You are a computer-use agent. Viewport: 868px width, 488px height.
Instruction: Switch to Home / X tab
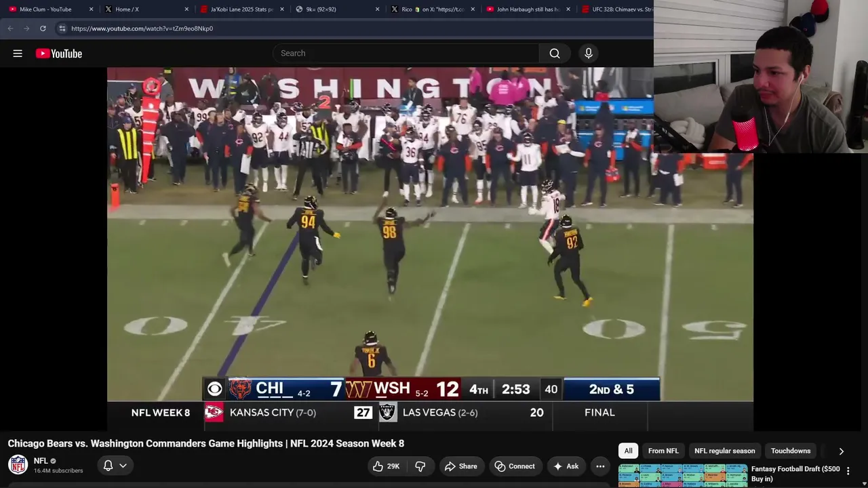click(146, 9)
